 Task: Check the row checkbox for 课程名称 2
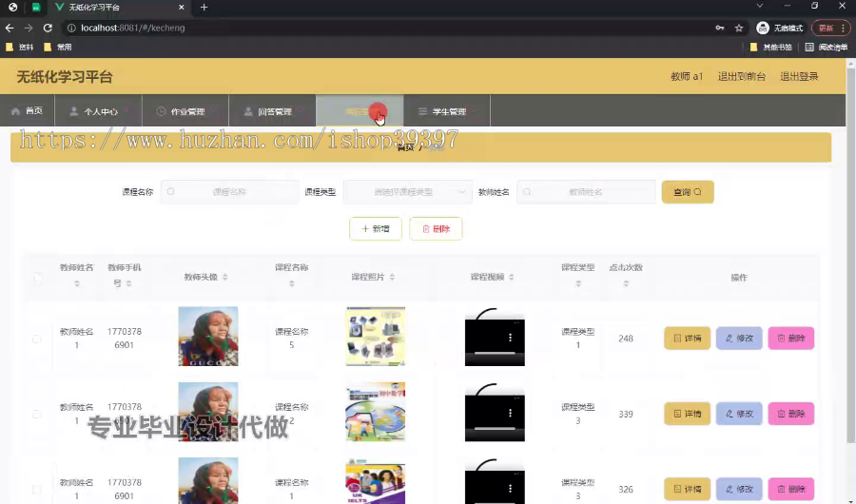pos(37,414)
